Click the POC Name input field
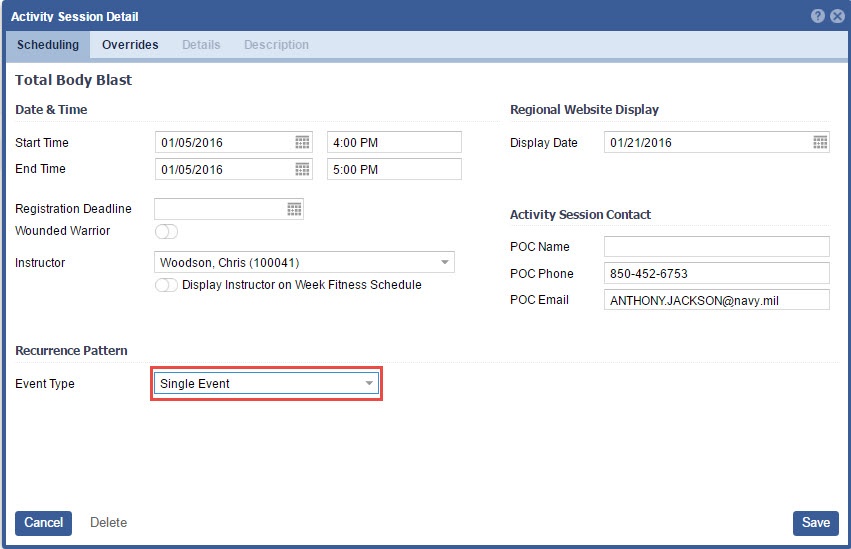Viewport: 851px width, 549px height. pyautogui.click(x=716, y=247)
